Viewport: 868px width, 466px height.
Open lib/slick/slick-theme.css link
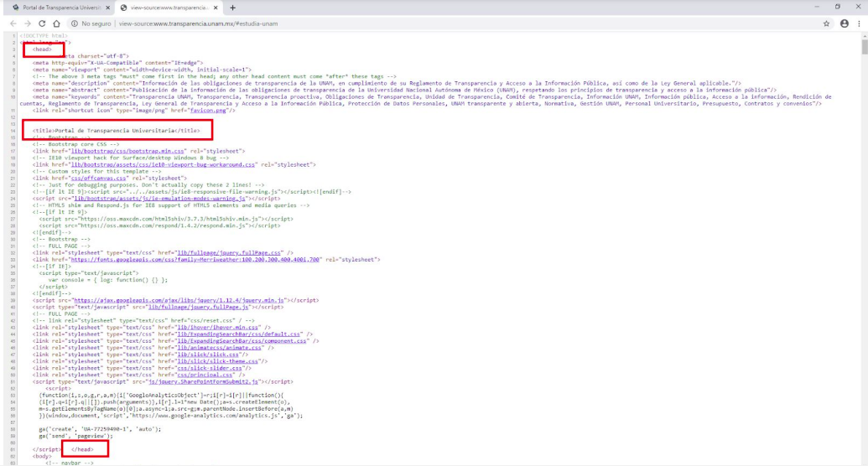pos(217,361)
